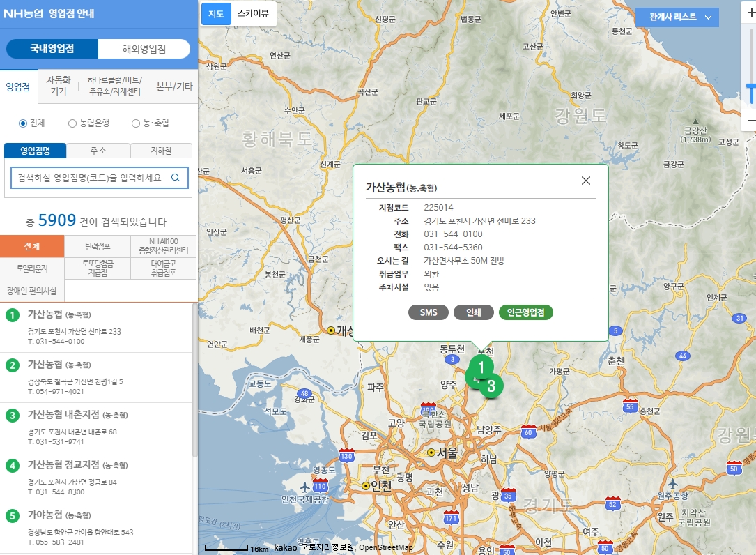756x555 pixels.
Task: Click the kakao logo on map
Action: tap(286, 547)
